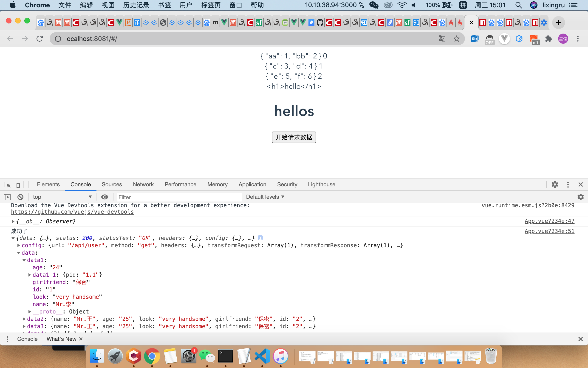588x368 pixels.
Task: Click the browser reload icon
Action: pyautogui.click(x=40, y=38)
